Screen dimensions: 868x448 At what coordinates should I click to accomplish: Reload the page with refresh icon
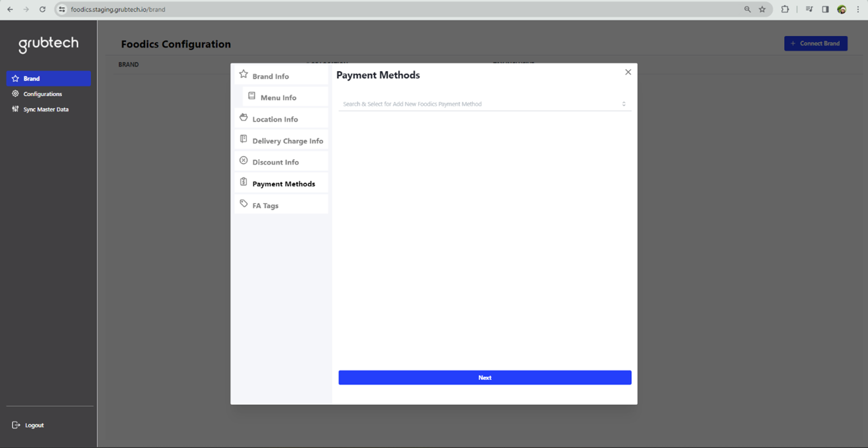point(42,10)
